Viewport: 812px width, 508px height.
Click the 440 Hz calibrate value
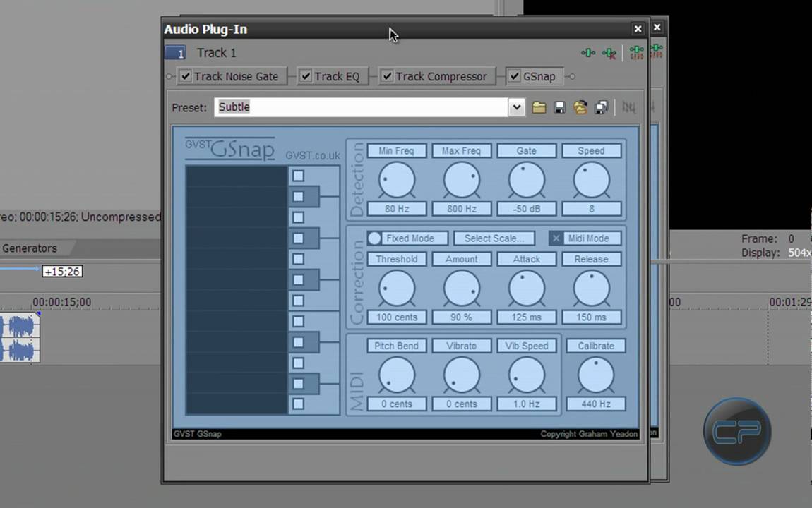tap(595, 404)
